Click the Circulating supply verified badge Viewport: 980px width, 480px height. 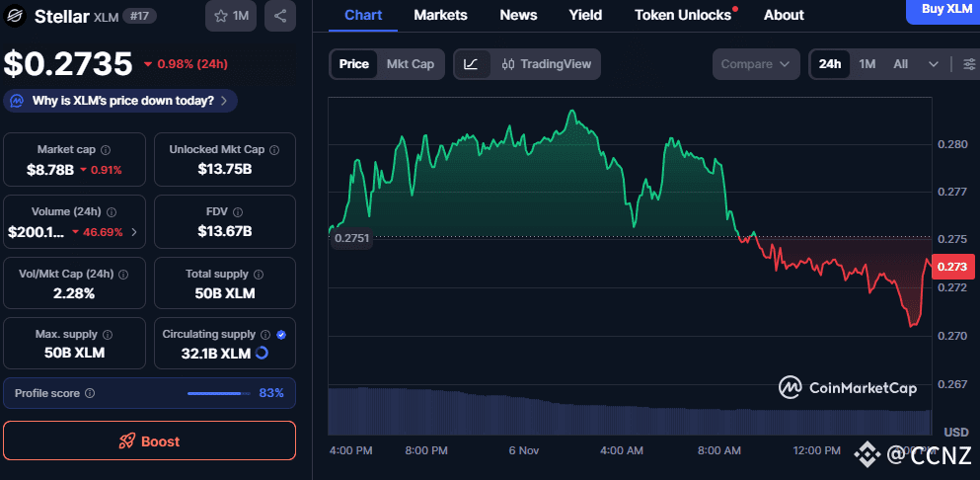281,335
